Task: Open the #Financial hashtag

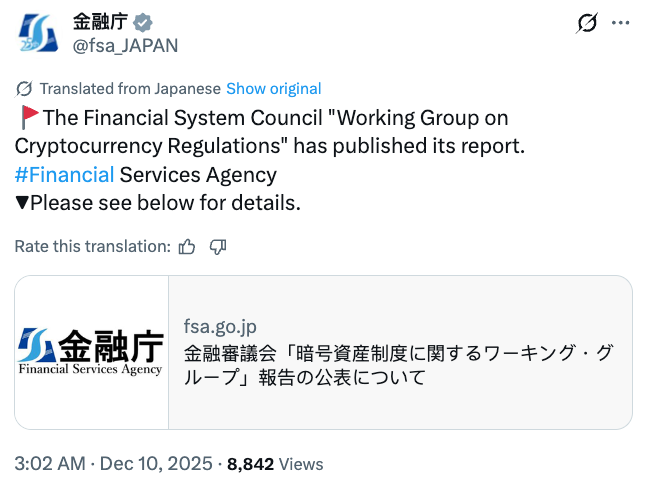Action: point(64,175)
